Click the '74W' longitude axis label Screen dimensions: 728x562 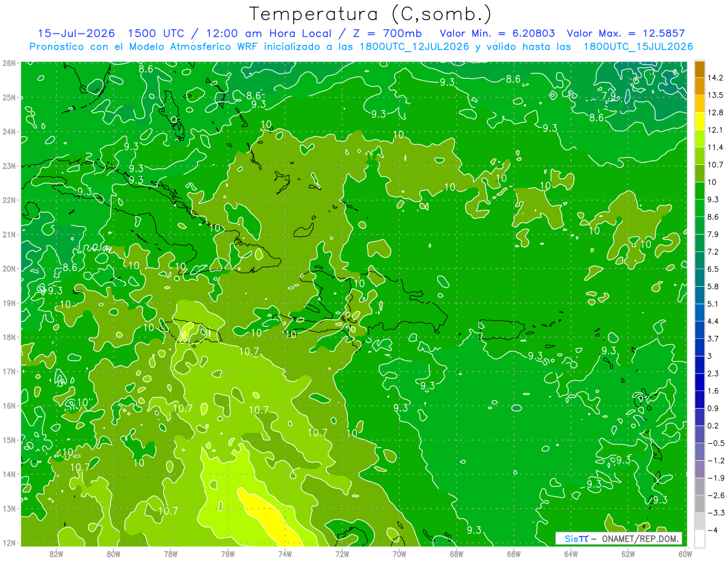(x=285, y=554)
